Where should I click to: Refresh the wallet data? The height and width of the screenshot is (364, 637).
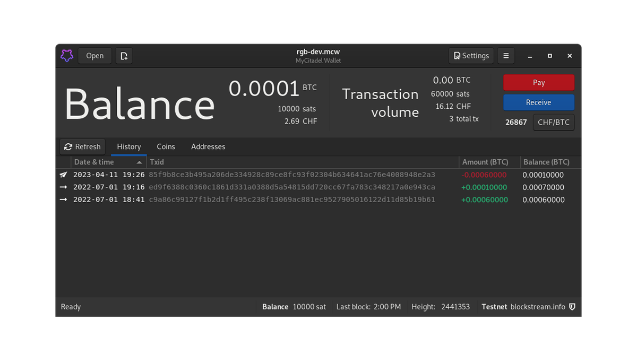point(82,146)
